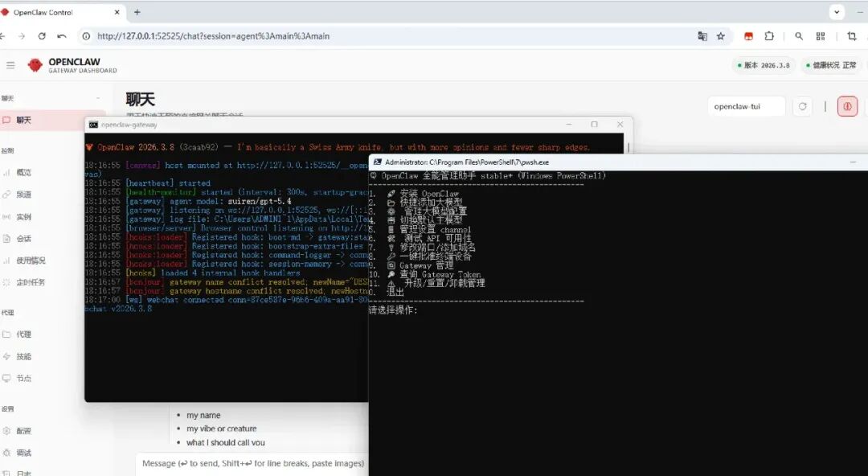Image resolution: width=868 pixels, height=476 pixels.
Task: Open a new browser tab
Action: click(137, 11)
